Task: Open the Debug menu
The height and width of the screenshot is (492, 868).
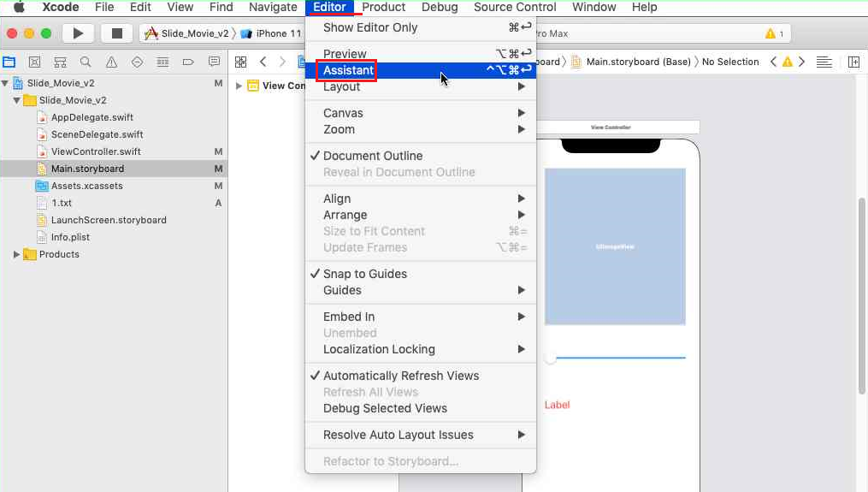Action: tap(440, 7)
